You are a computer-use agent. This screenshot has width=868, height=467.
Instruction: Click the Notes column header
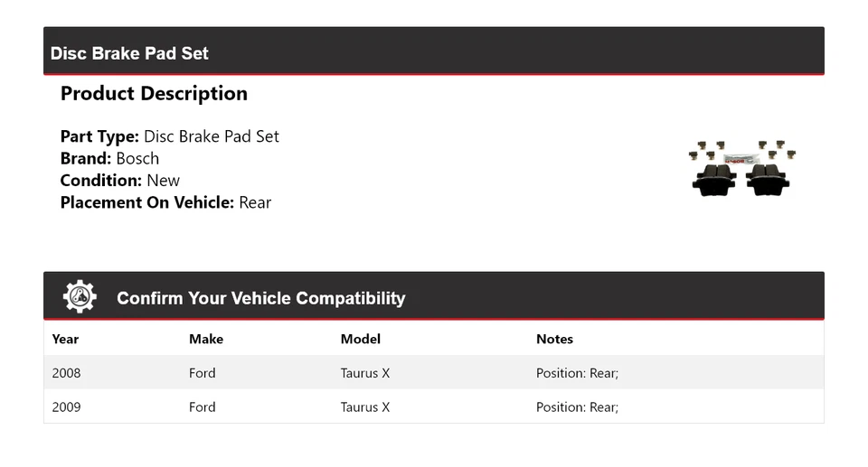[x=554, y=340]
